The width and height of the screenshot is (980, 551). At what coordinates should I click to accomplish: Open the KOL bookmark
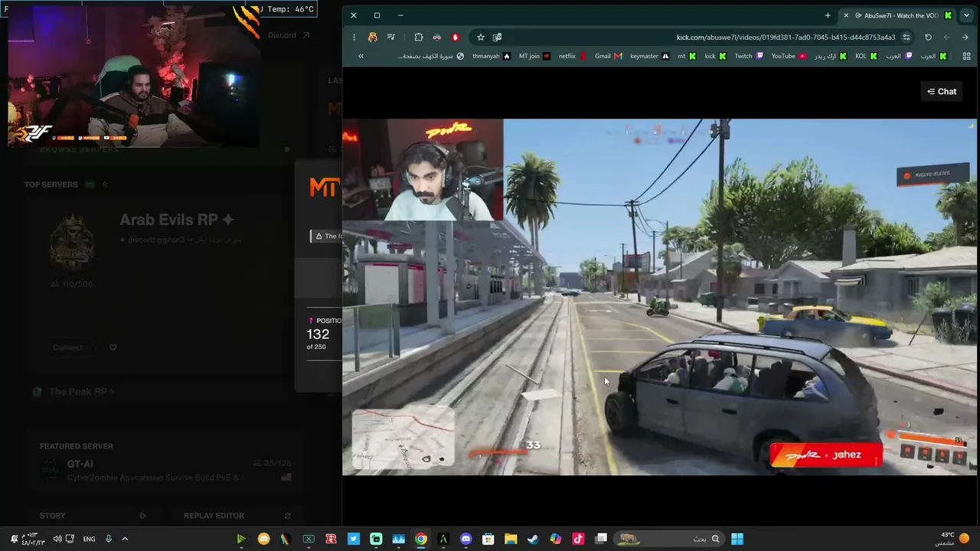pyautogui.click(x=866, y=56)
